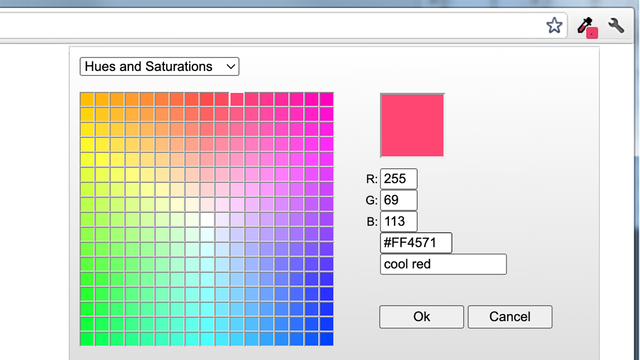Click the highlighted cool red swatch in the top row
The image size is (640, 360).
point(237,99)
